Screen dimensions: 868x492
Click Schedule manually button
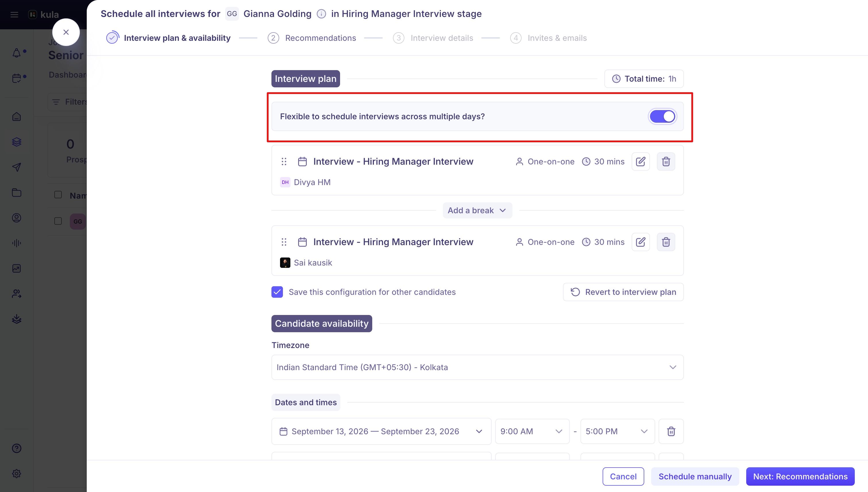[x=695, y=476]
